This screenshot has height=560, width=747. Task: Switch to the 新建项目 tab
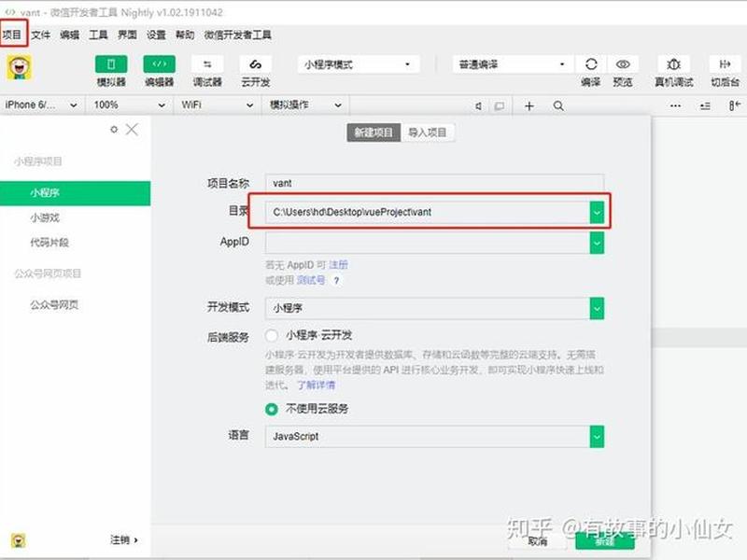(x=374, y=133)
